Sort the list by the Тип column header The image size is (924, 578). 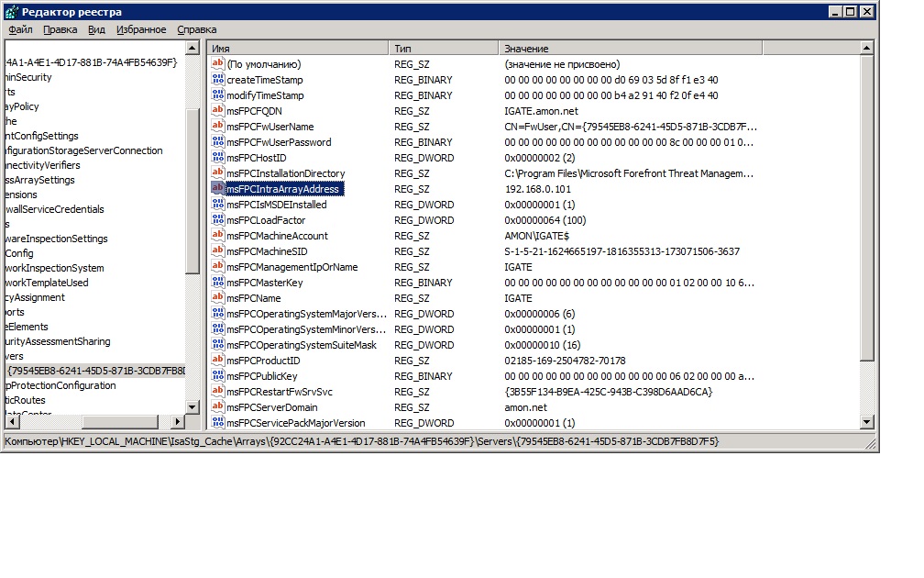(x=444, y=49)
